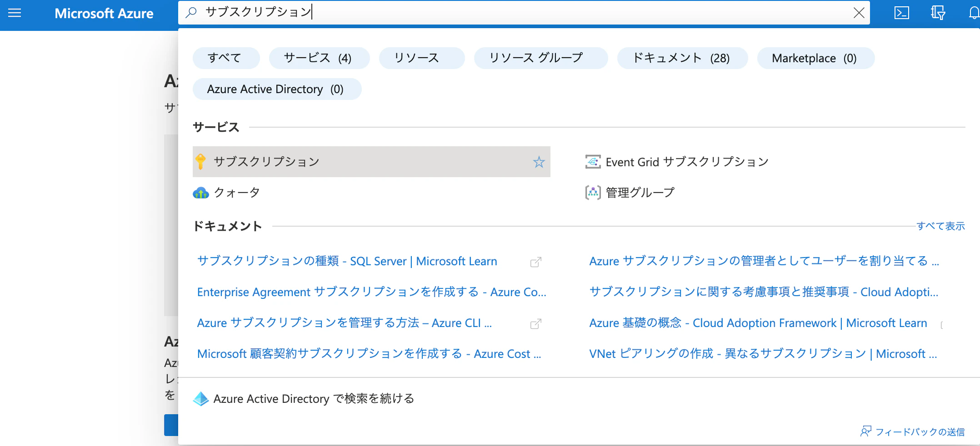Image resolution: width=980 pixels, height=446 pixels.
Task: Select the サービス (4) filter chip
Action: point(319,58)
